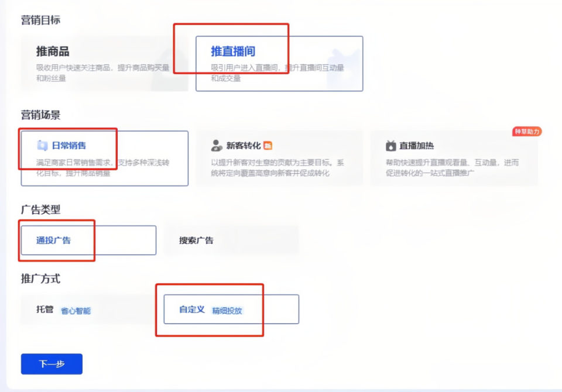Click the 下一步 button
Image resolution: width=562 pixels, height=392 pixels.
tap(52, 364)
